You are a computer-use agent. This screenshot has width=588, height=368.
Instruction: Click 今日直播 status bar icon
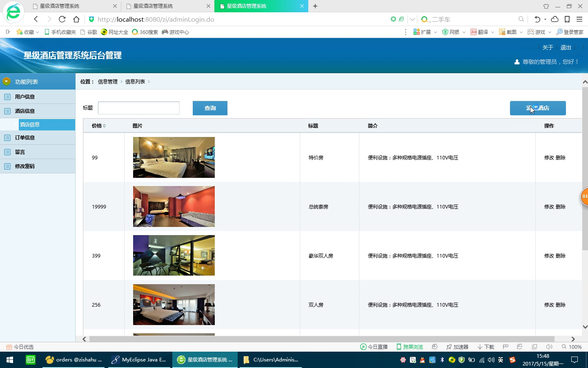374,347
